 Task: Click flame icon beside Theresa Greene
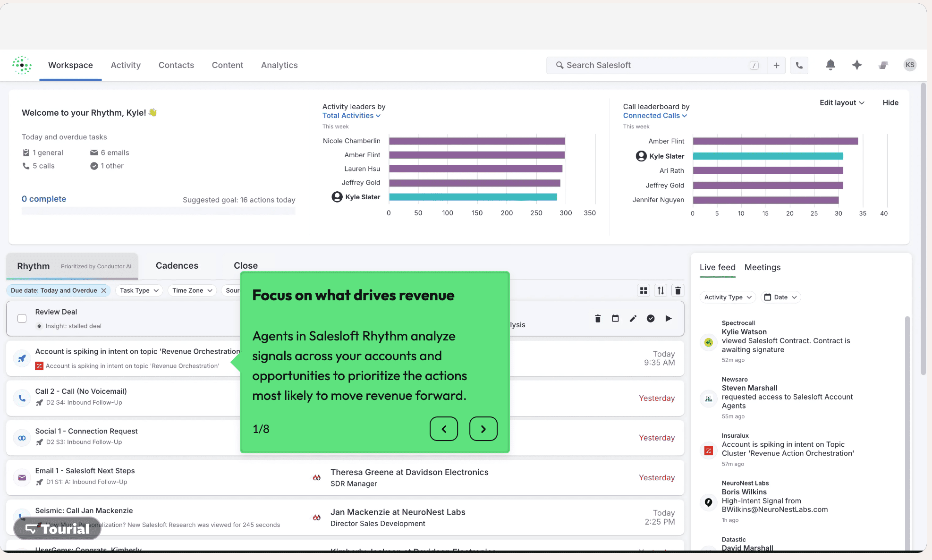click(x=317, y=477)
